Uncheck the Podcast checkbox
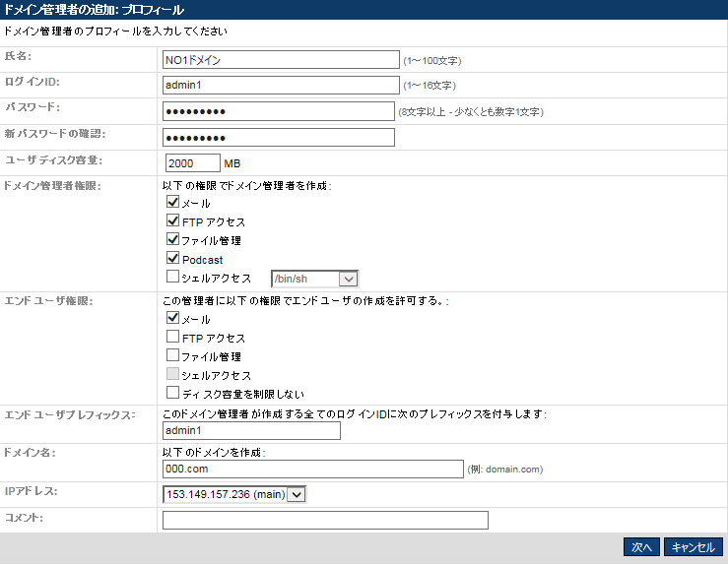728x565 pixels. coord(172,258)
